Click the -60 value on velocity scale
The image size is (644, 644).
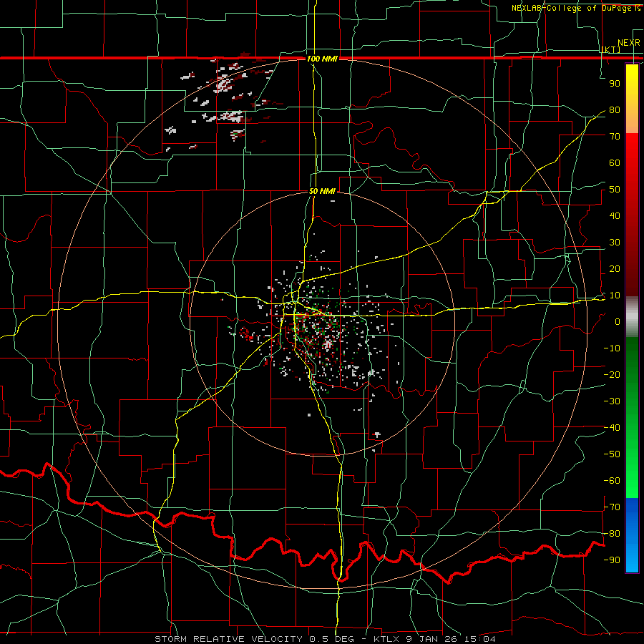pos(612,481)
